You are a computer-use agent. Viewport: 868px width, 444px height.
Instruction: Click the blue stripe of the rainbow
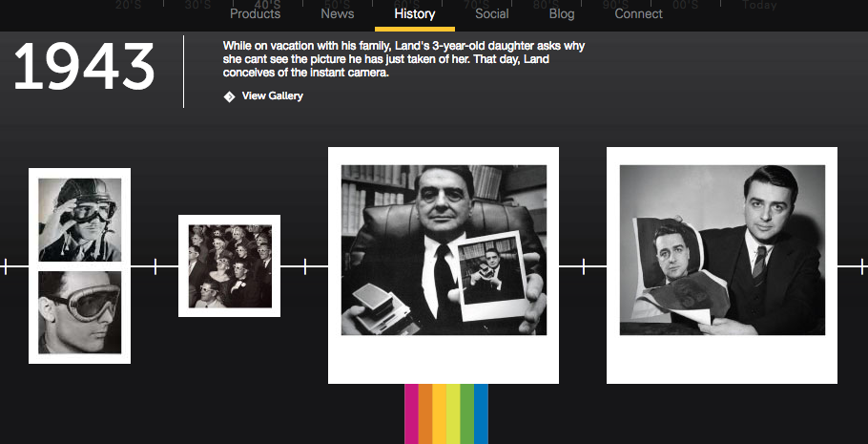point(481,413)
